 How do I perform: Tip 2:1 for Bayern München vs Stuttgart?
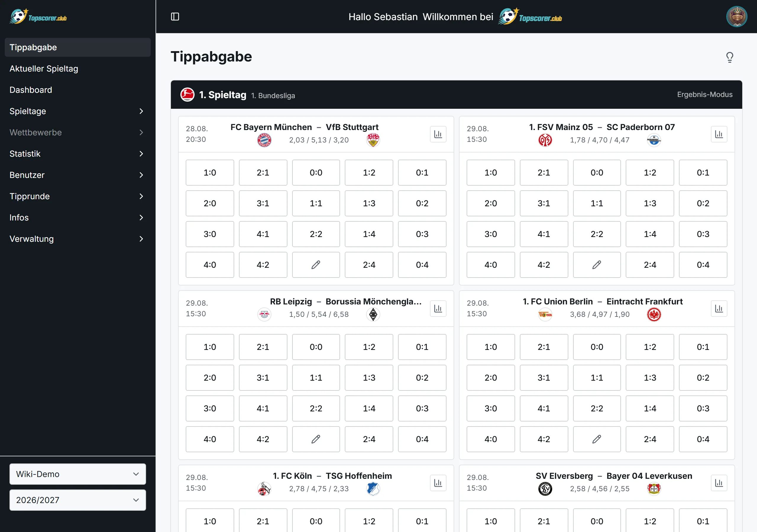pos(263,172)
